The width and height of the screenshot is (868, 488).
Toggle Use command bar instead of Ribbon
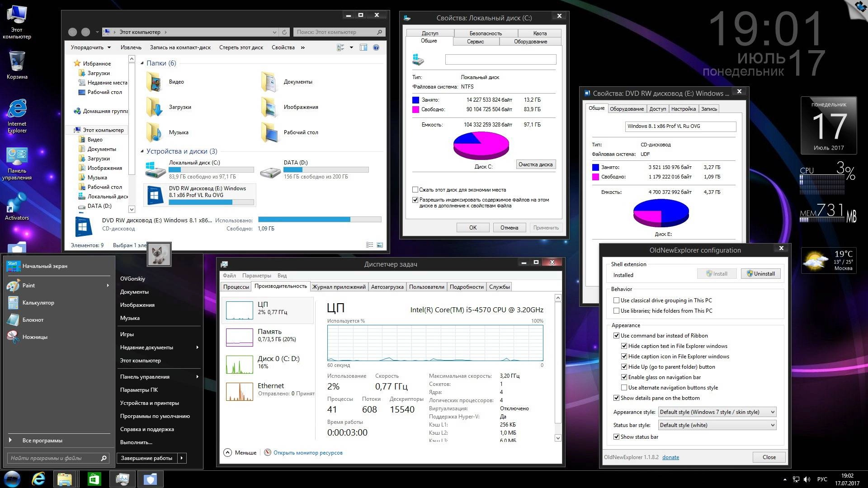pos(616,336)
